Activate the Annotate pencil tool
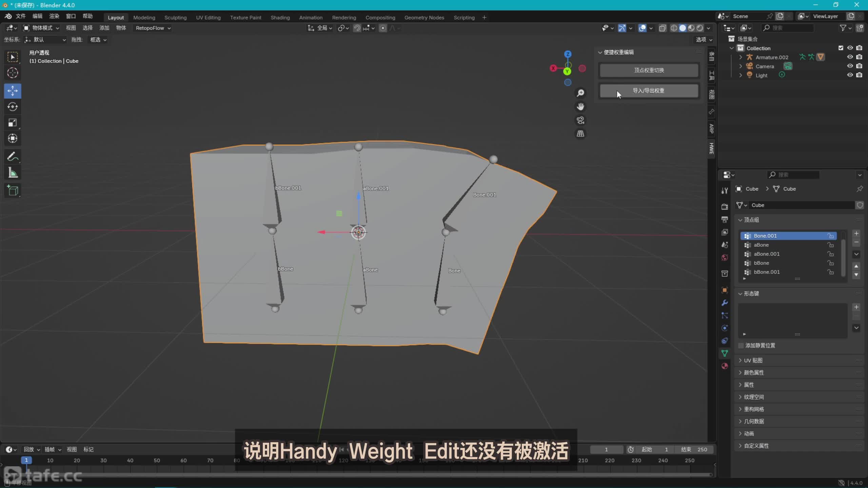This screenshot has height=488, width=868. (13, 157)
